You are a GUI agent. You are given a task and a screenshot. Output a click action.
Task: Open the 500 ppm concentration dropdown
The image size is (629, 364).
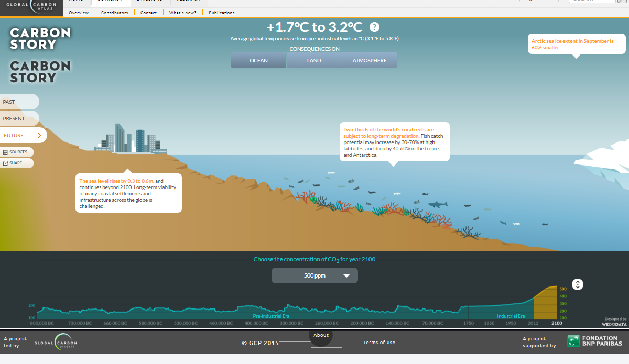tap(314, 275)
